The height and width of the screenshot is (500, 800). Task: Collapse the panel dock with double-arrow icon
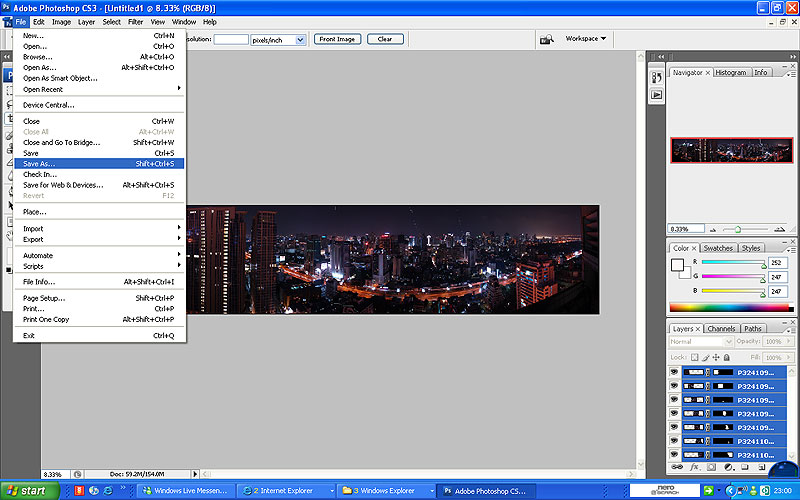[793, 57]
